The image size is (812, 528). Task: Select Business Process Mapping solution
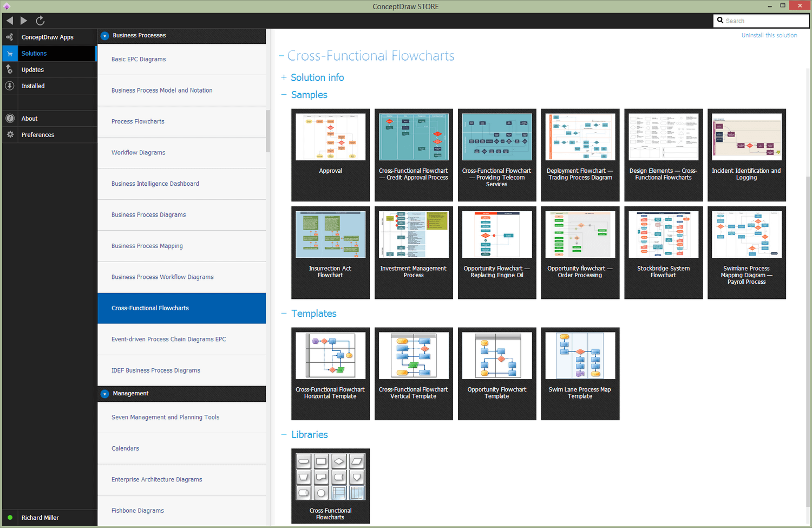tap(182, 246)
